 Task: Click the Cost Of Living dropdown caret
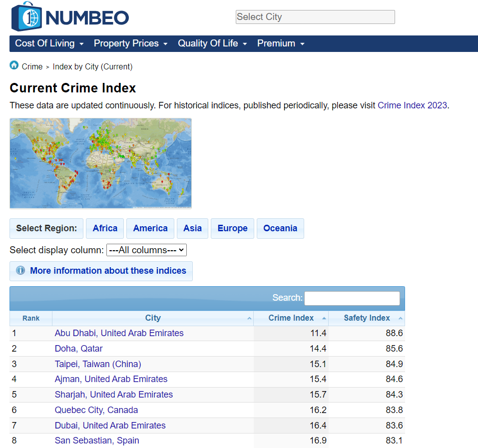click(x=82, y=44)
